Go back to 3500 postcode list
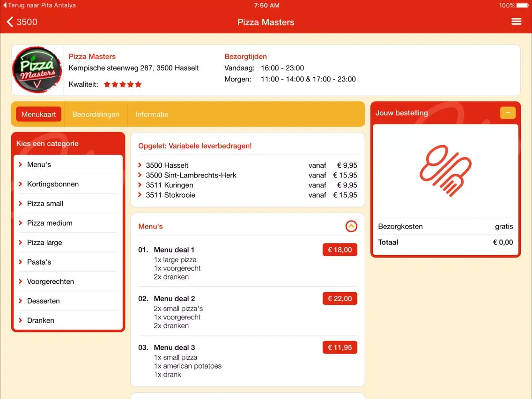The image size is (532, 399). pyautogui.click(x=22, y=22)
